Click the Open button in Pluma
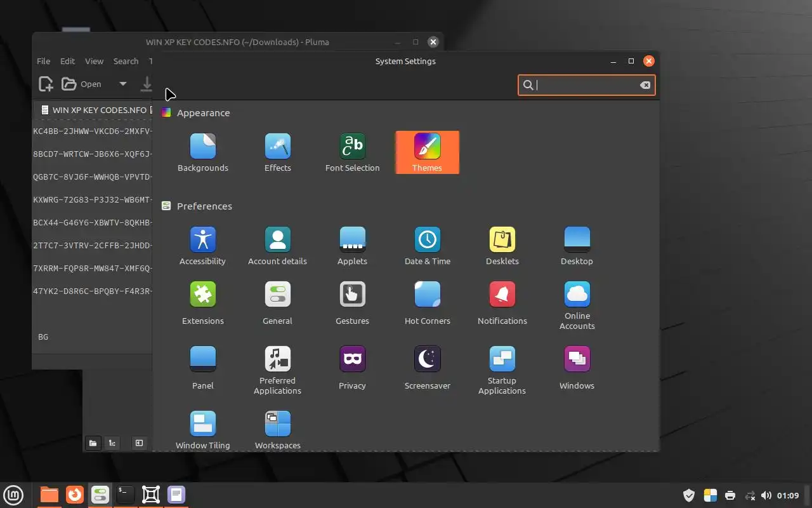Image resolution: width=812 pixels, height=508 pixels. tap(81, 84)
